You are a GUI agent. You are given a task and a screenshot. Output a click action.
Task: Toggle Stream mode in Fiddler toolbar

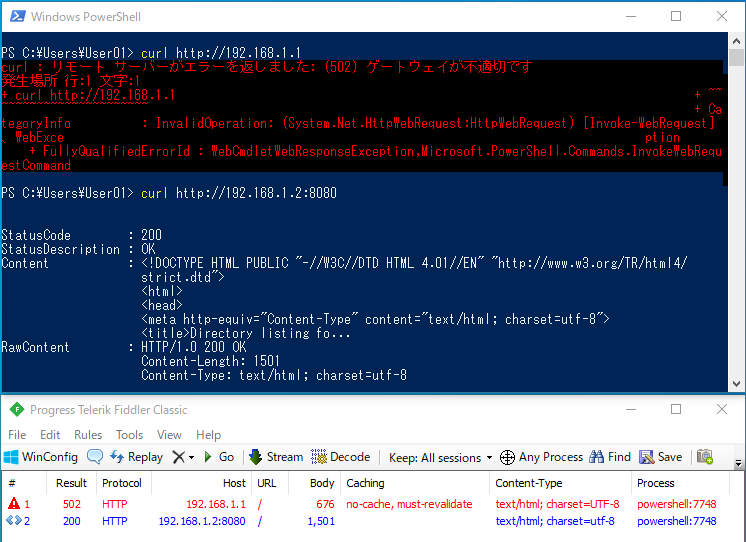tap(275, 457)
